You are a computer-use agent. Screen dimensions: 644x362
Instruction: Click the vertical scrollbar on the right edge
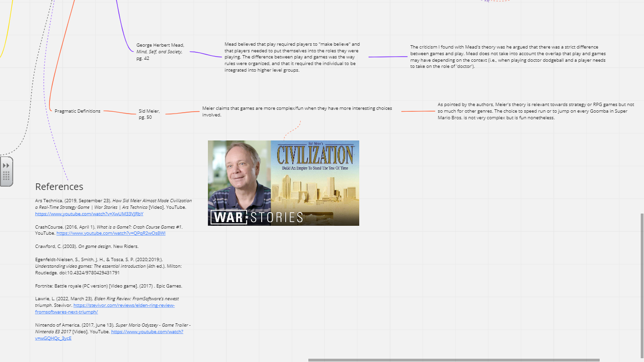[641, 285]
